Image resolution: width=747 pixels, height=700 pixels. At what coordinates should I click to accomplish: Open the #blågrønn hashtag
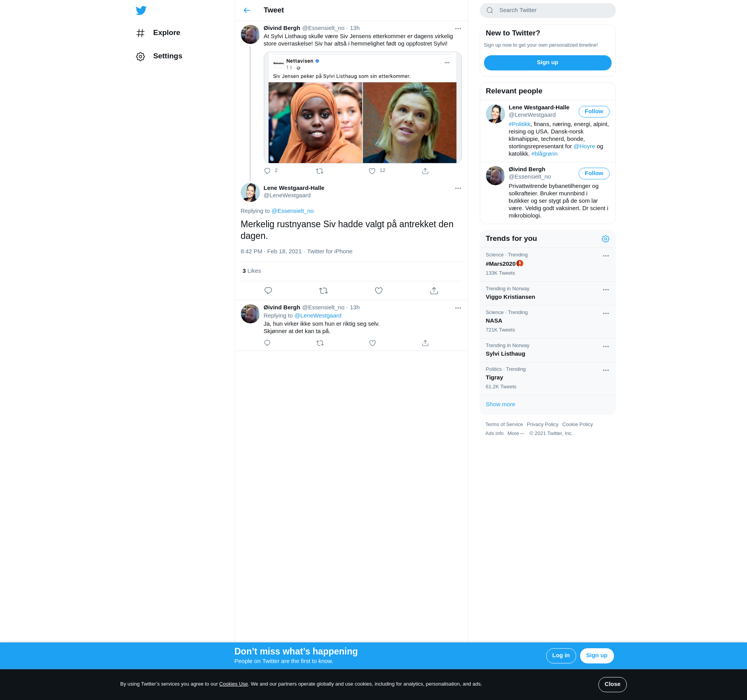544,154
